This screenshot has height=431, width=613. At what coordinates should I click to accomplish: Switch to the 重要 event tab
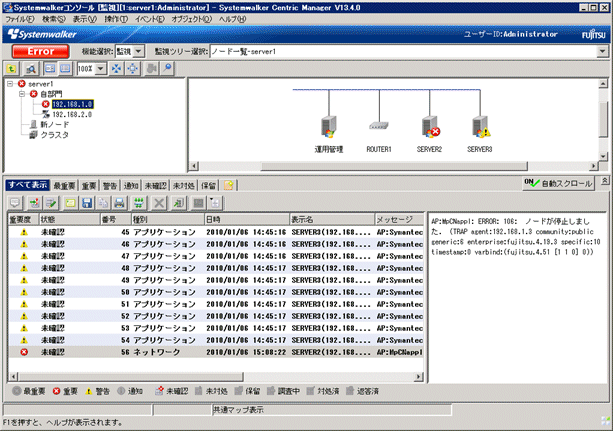coord(89,185)
